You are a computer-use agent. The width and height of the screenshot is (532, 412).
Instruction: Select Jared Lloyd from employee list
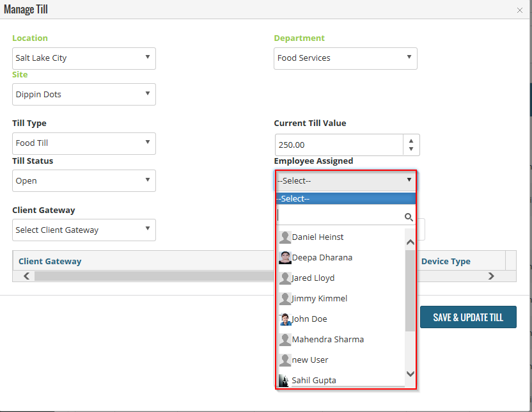[313, 278]
